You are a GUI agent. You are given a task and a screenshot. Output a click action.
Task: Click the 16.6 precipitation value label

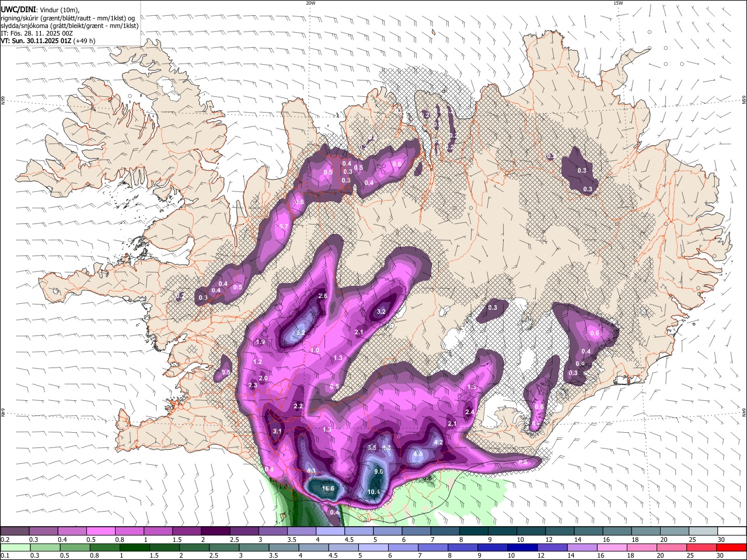point(328,488)
